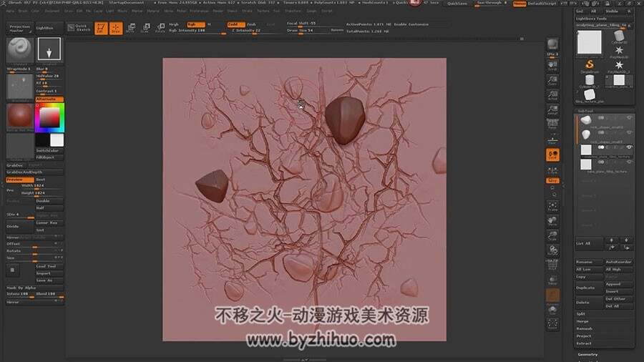The image size is (644, 362).
Task: Toggle the PolyF polyframe icon
Action: tap(552, 265)
